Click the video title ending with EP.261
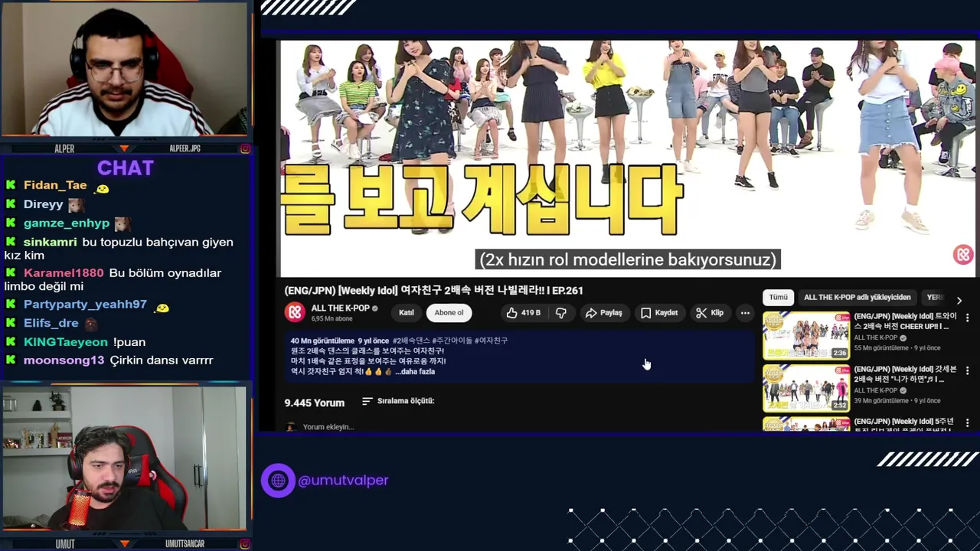The image size is (980, 551). (x=434, y=291)
